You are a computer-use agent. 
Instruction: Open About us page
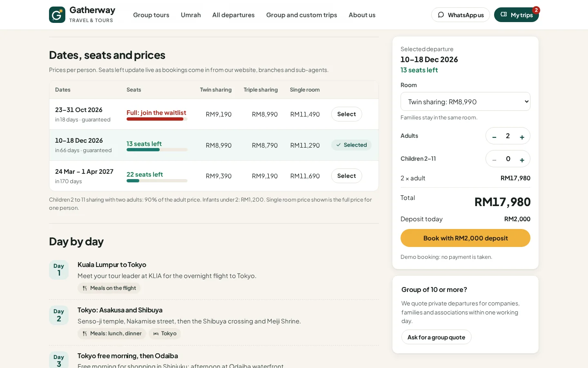pos(362,15)
